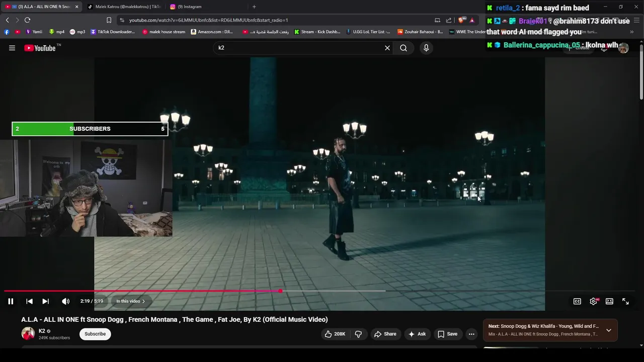Viewport: 644px width, 362px height.
Task: Click the video title text
Action: tap(174, 319)
